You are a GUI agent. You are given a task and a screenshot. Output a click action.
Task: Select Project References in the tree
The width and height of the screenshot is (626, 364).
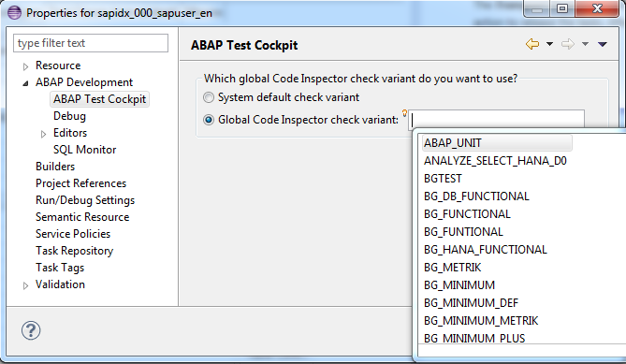coord(80,183)
